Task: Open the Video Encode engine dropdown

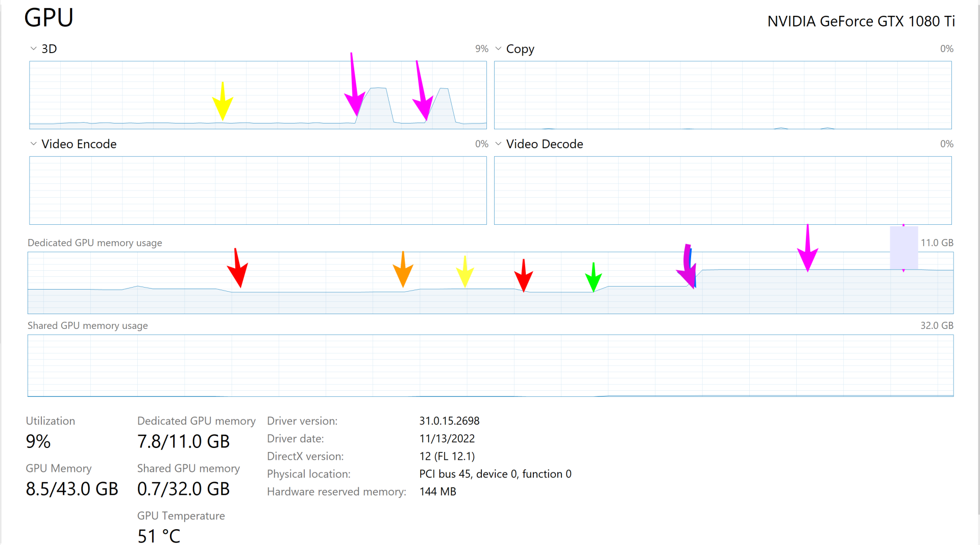Action: pos(34,144)
